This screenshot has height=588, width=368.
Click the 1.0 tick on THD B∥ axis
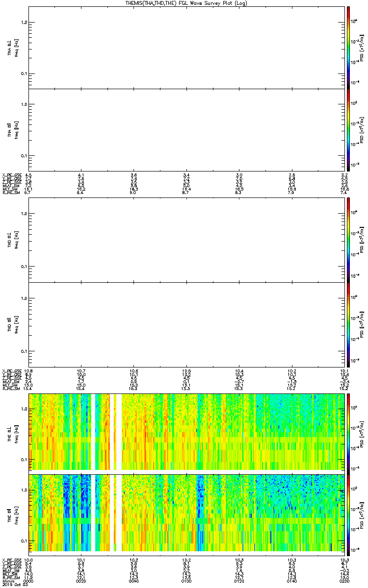[24, 298]
